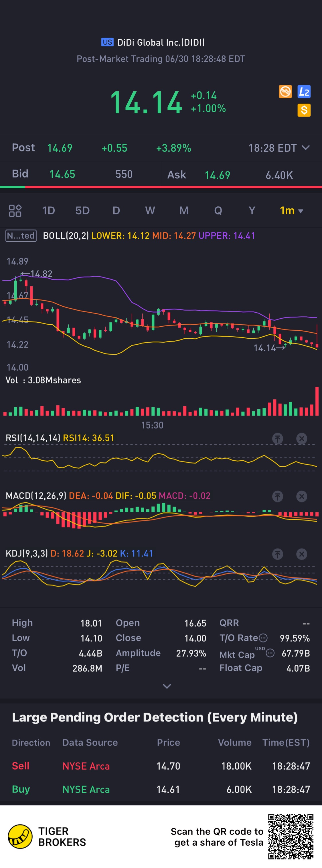Tap the Volume column header
Viewport: 322px width, 868px height.
tap(235, 743)
